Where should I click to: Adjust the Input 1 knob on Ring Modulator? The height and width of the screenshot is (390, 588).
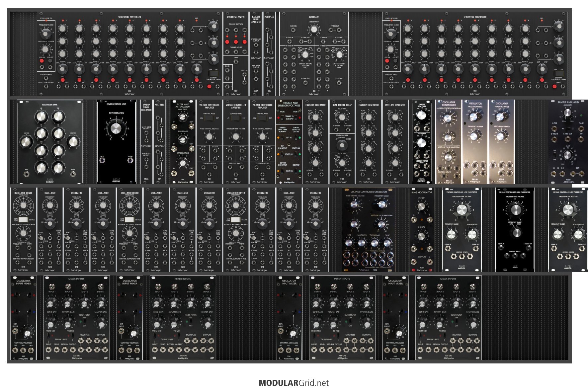(421, 206)
